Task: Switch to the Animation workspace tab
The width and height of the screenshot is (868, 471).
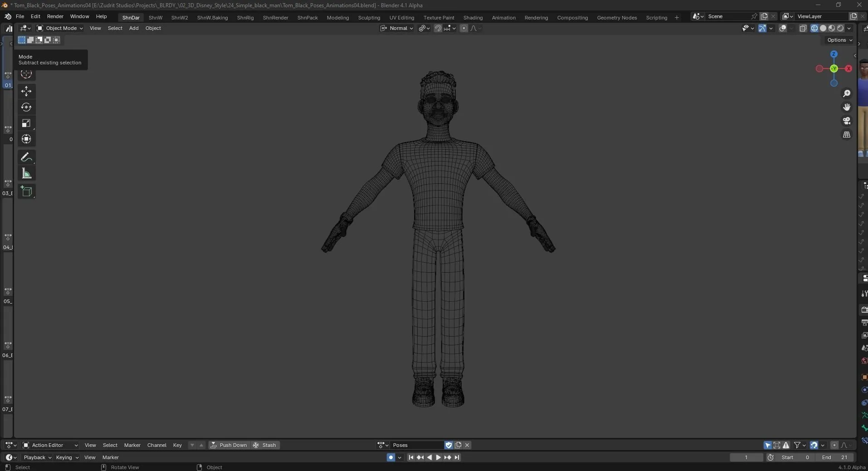Action: 503,18
